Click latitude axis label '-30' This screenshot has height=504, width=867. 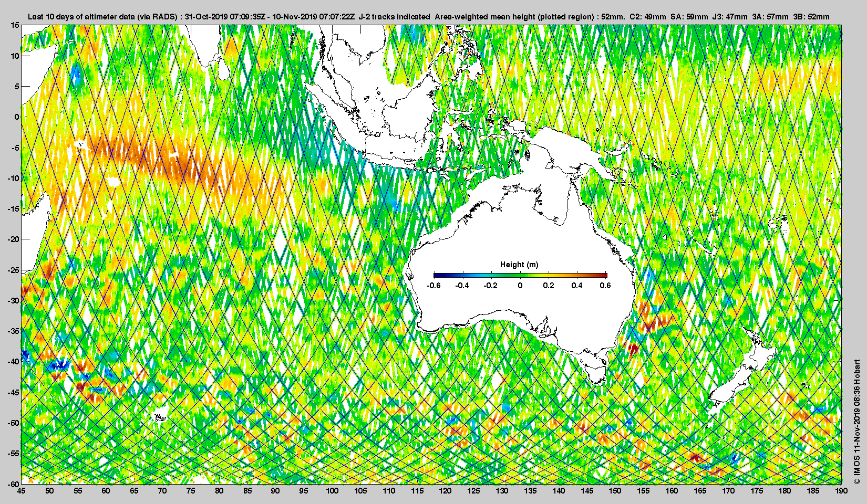[14, 300]
